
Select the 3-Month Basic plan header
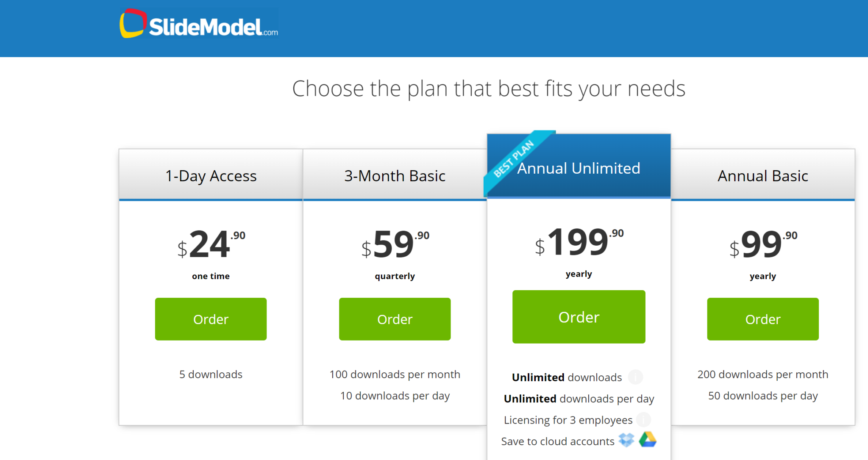395,175
